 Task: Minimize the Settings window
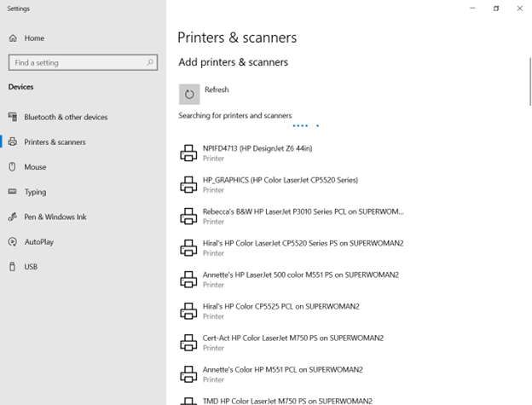tap(472, 9)
